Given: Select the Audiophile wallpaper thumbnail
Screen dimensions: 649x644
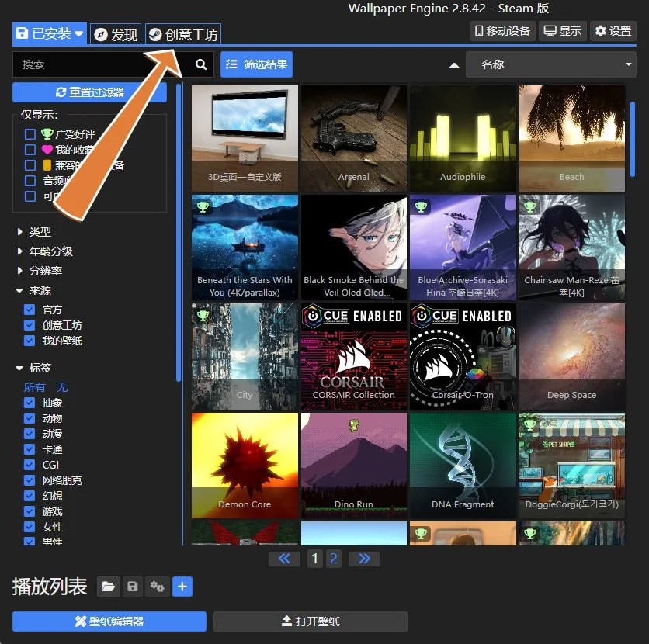Looking at the screenshot, I should 463,138.
